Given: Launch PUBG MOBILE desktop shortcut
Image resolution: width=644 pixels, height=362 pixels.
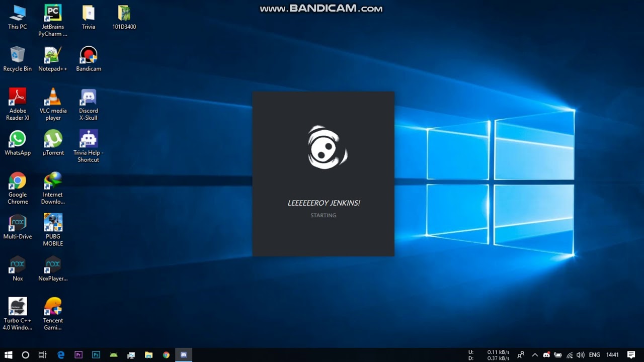Looking at the screenshot, I should click(x=53, y=230).
